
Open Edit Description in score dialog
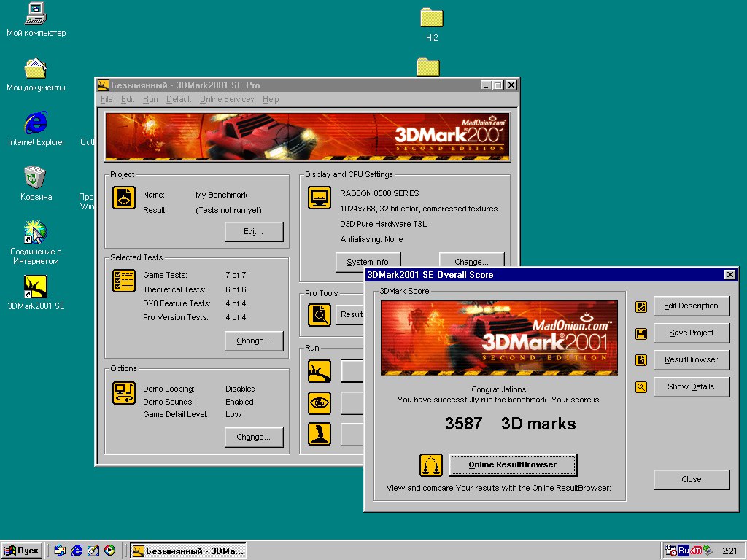(x=691, y=306)
